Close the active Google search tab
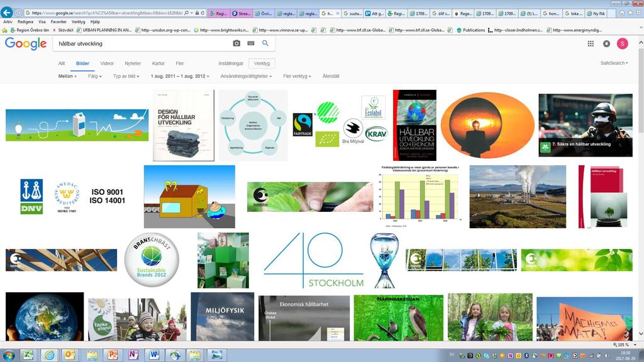This screenshot has height=362, width=644. [338, 14]
